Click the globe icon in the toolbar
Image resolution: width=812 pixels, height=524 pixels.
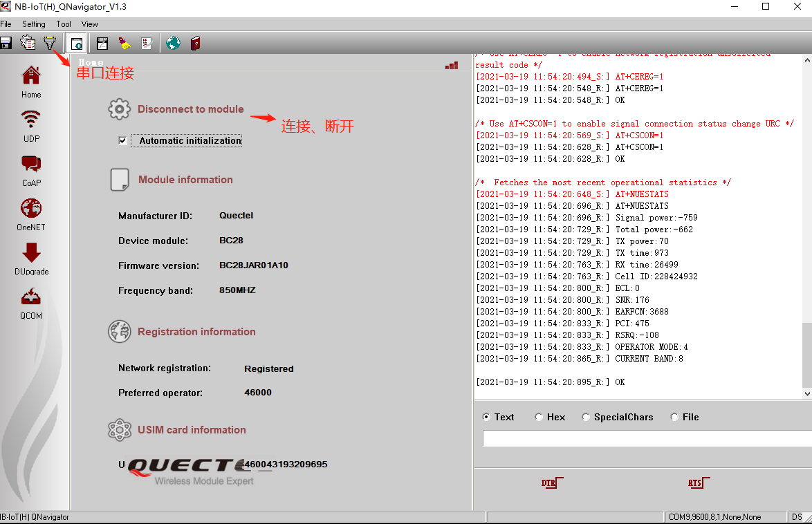click(172, 43)
